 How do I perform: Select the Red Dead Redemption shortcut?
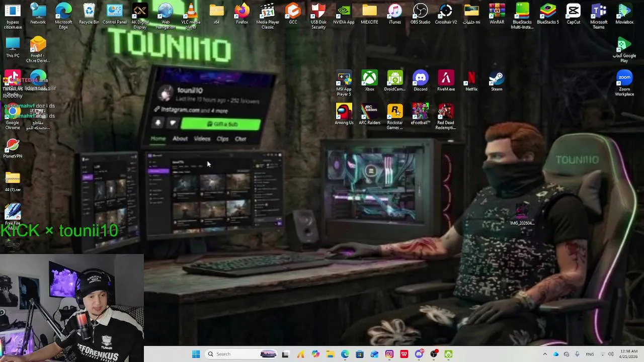[x=446, y=117]
